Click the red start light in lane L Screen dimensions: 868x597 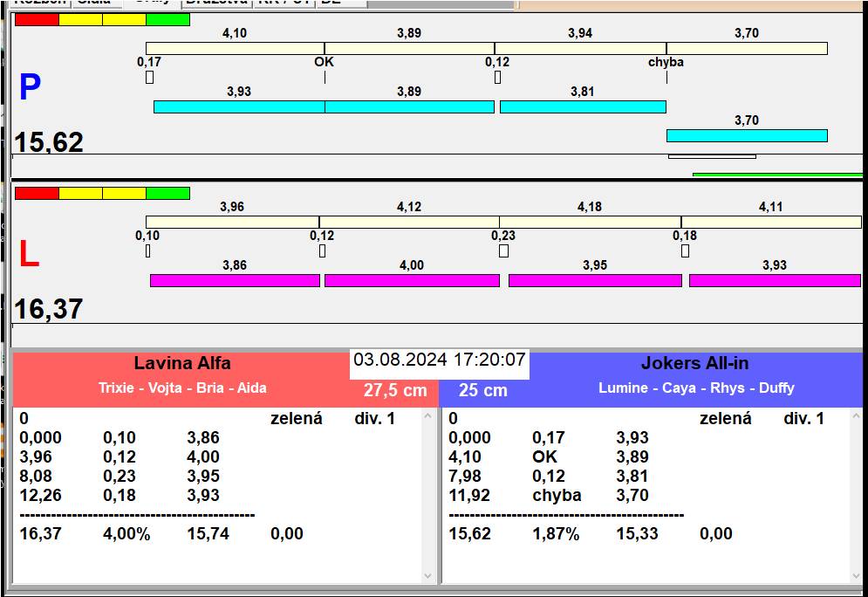37,193
